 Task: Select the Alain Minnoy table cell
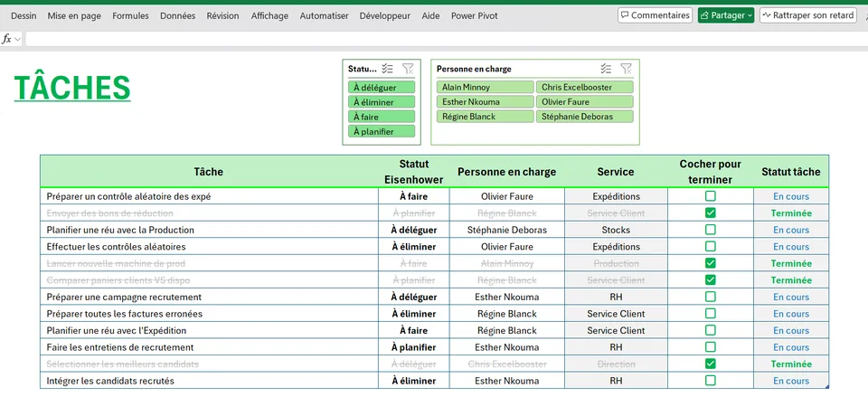[507, 264]
